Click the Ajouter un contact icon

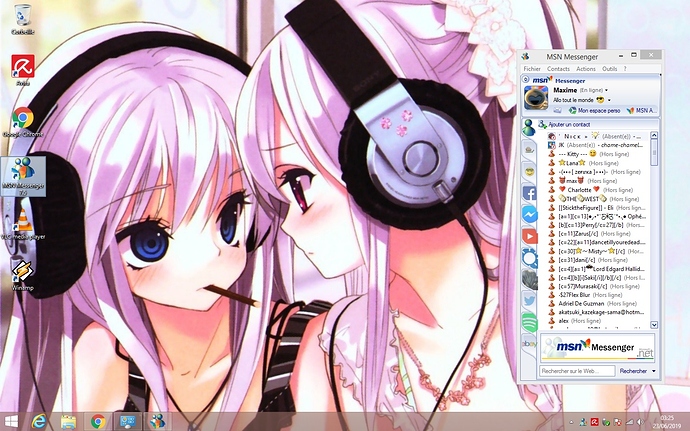point(542,125)
